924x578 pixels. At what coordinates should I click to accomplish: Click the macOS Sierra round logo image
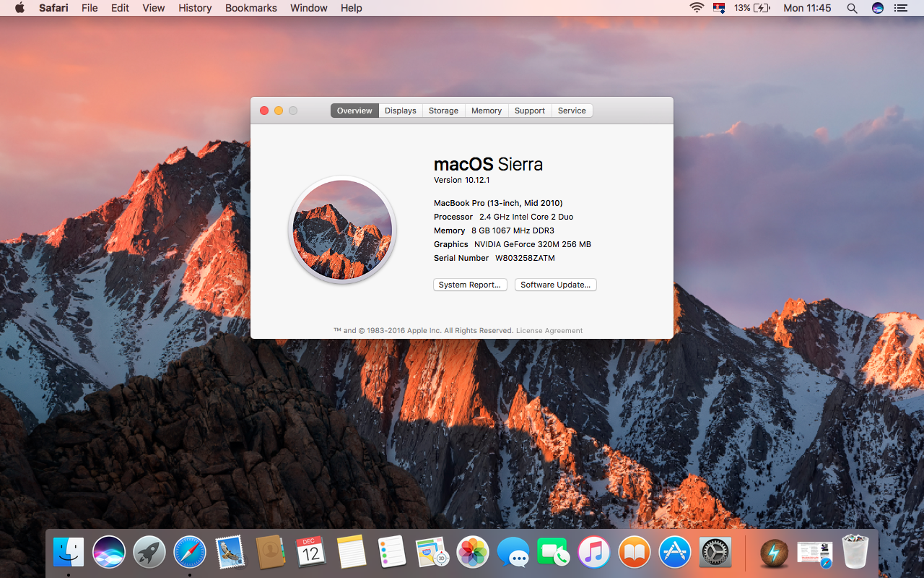coord(342,230)
